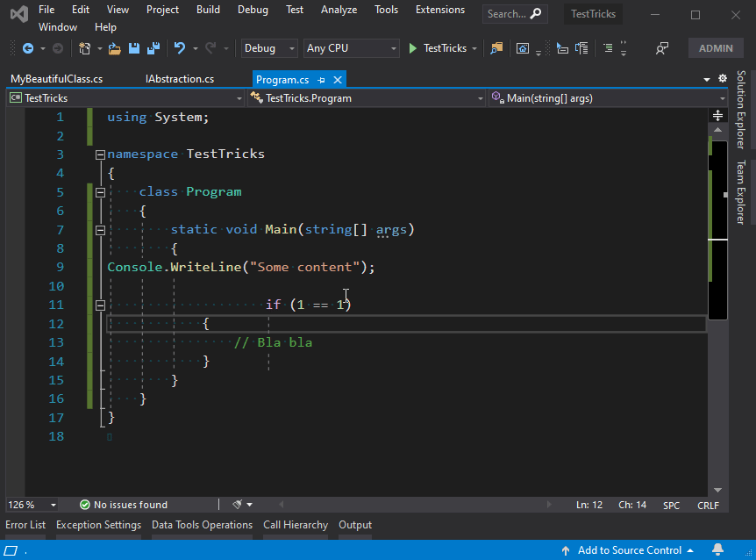
Task: Click the CRLF line ending indicator
Action: point(708,506)
